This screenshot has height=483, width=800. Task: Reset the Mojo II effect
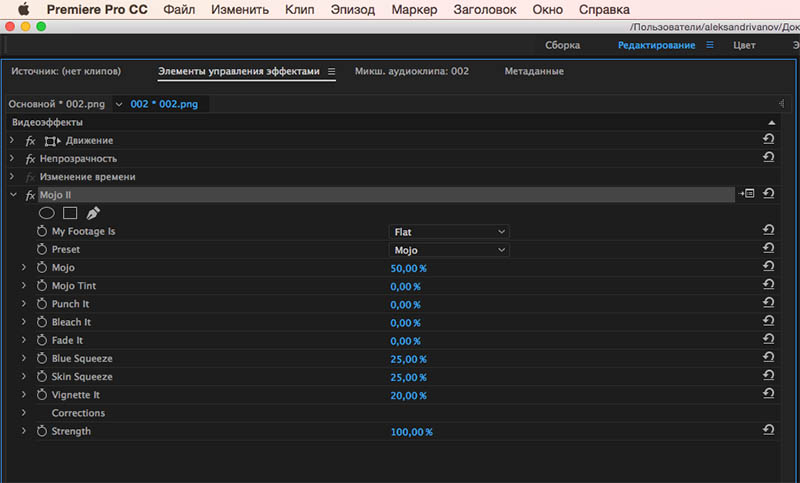point(768,193)
